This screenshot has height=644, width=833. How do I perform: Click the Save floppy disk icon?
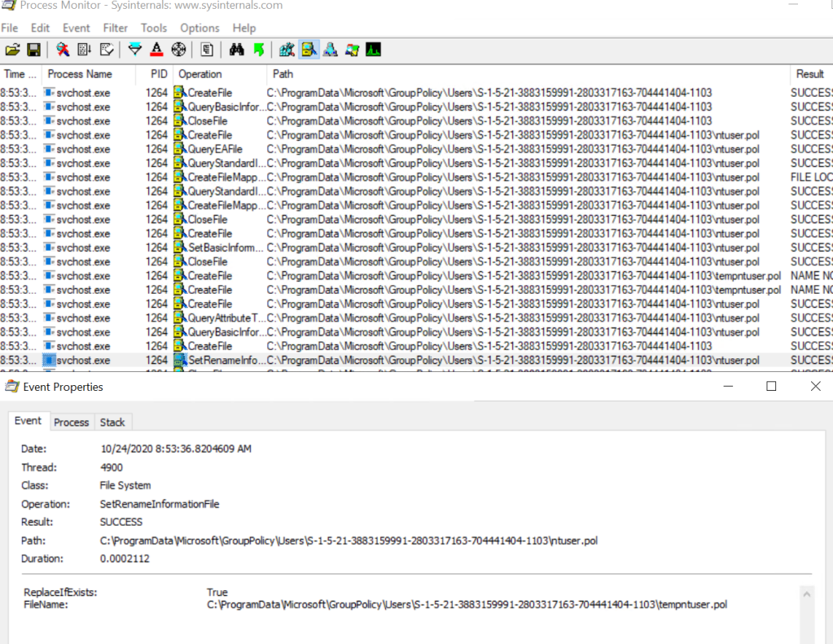34,50
